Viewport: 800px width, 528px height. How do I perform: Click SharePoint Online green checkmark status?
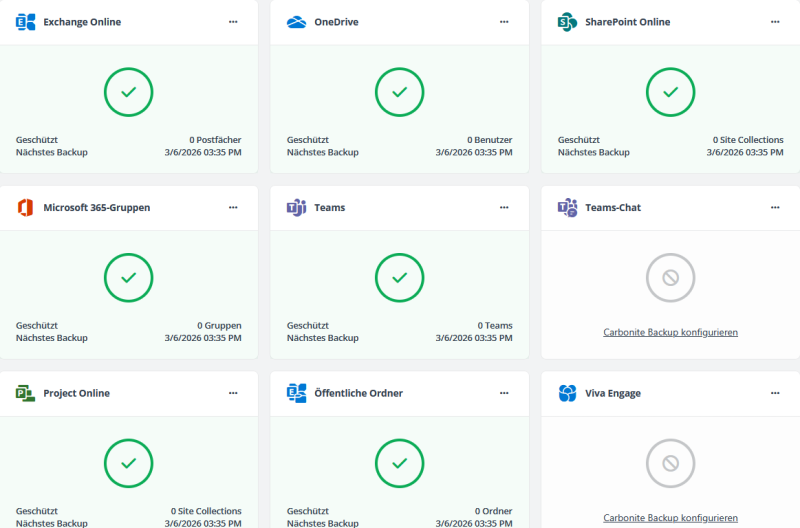point(670,92)
